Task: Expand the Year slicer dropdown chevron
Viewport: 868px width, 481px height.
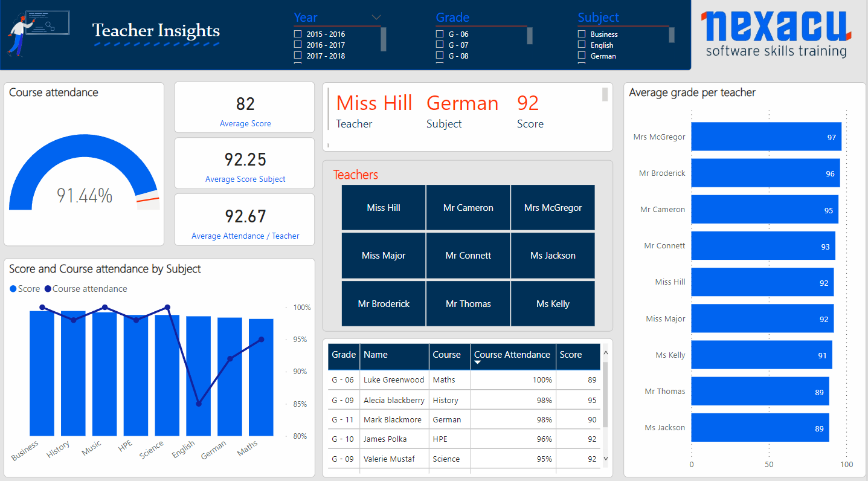Action: tap(376, 17)
